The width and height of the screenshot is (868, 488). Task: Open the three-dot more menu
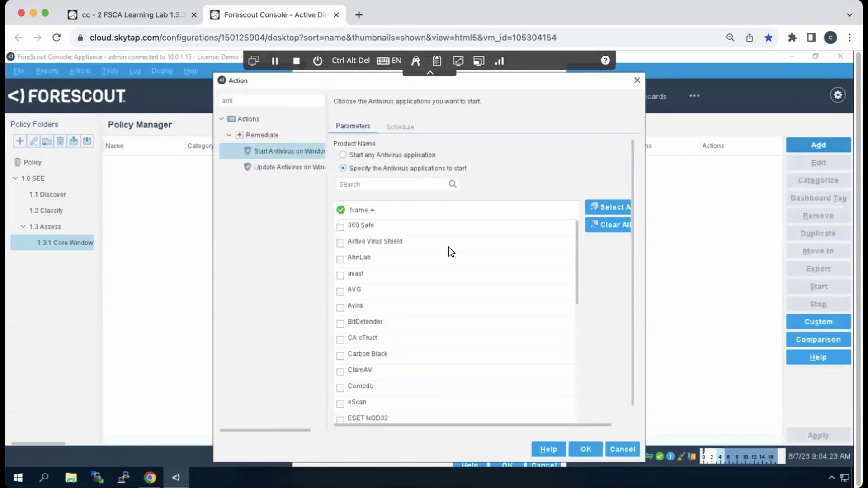(x=694, y=96)
